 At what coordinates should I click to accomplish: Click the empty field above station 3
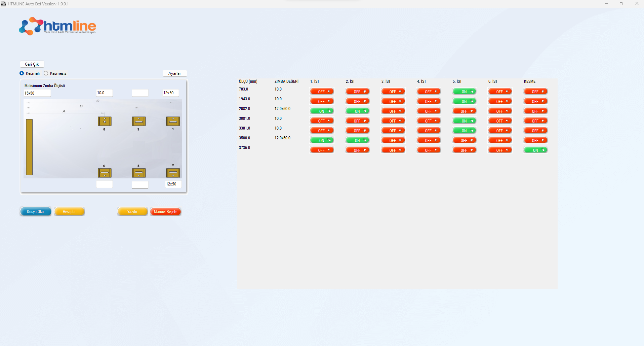140,93
